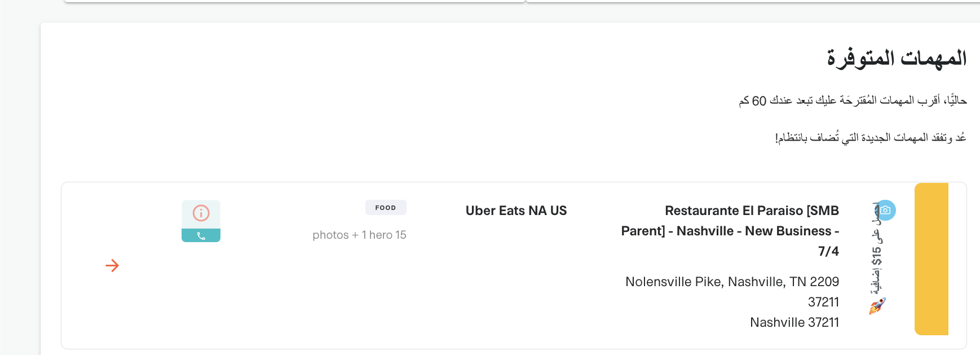Click the yellow bonus color strip
The width and height of the screenshot is (980, 355).
point(932,259)
